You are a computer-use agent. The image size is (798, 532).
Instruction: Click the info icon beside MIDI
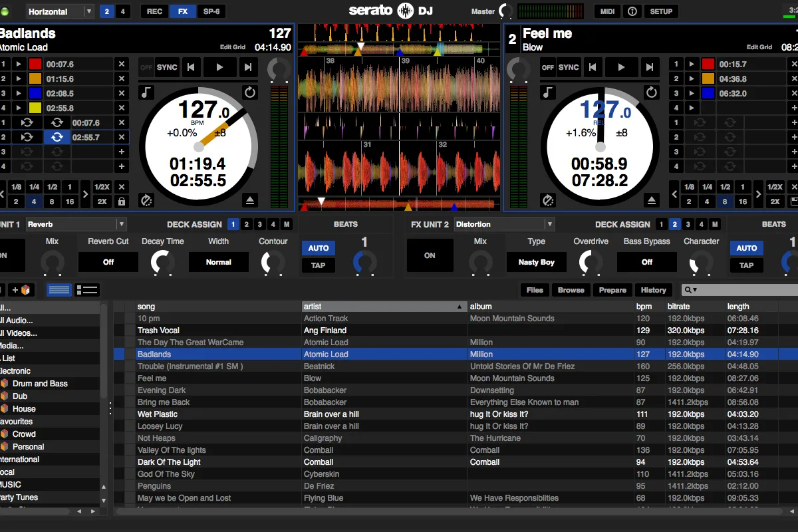click(x=632, y=11)
